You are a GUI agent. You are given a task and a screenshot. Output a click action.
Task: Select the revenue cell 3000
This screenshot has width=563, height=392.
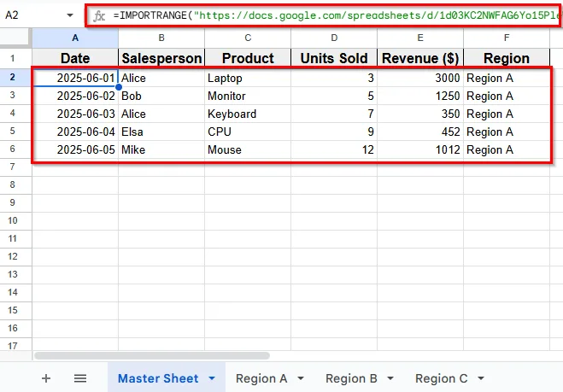click(x=420, y=78)
